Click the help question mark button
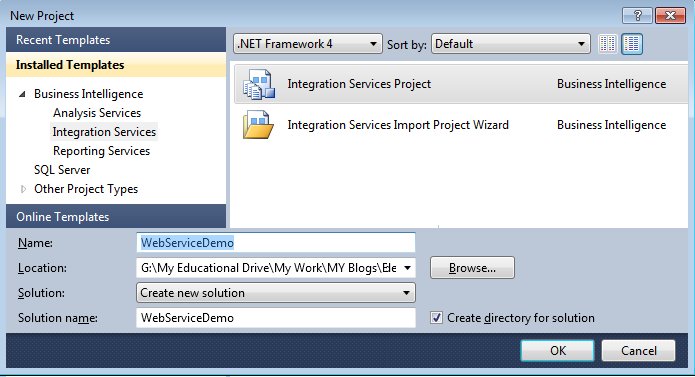This screenshot has width=695, height=377. [637, 16]
